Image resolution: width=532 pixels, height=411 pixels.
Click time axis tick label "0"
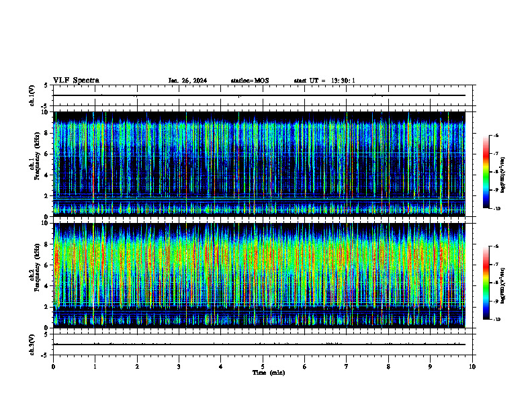tap(53, 367)
